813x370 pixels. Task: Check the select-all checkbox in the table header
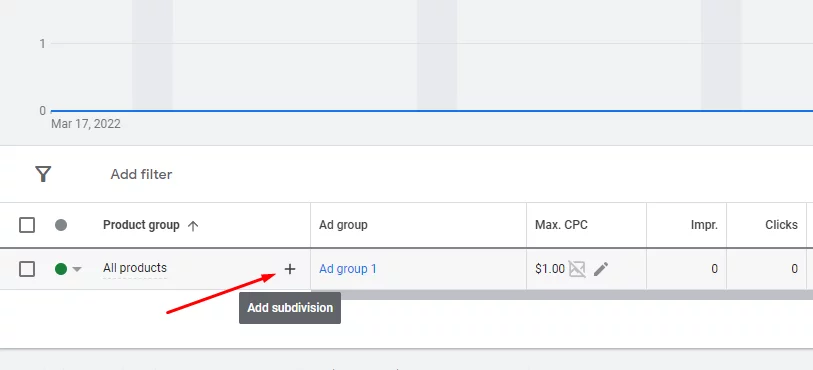click(27, 225)
